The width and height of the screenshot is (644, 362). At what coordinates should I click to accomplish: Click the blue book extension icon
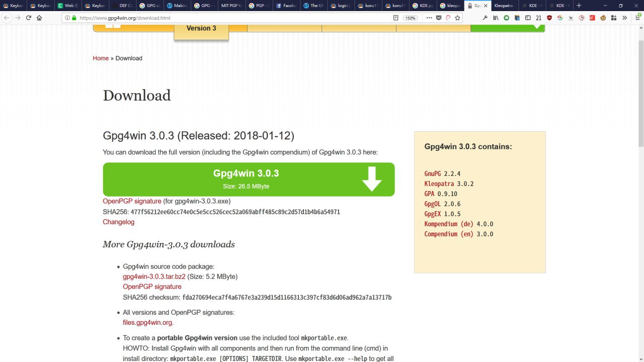(517, 18)
